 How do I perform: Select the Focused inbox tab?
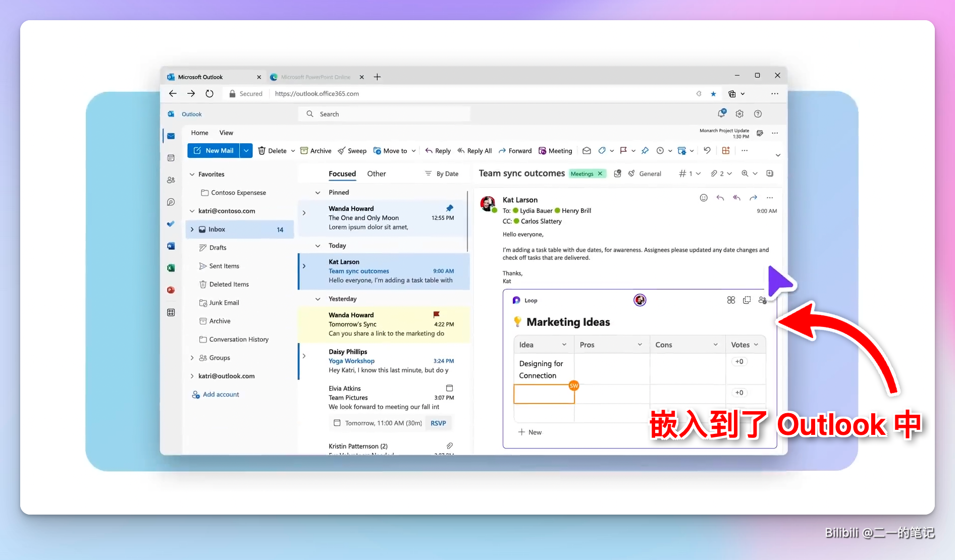342,174
